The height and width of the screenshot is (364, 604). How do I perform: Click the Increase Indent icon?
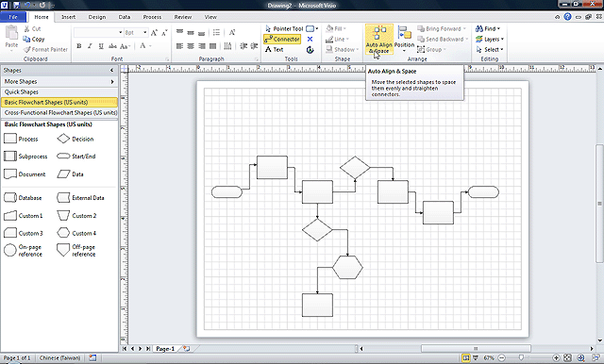pyautogui.click(x=254, y=46)
